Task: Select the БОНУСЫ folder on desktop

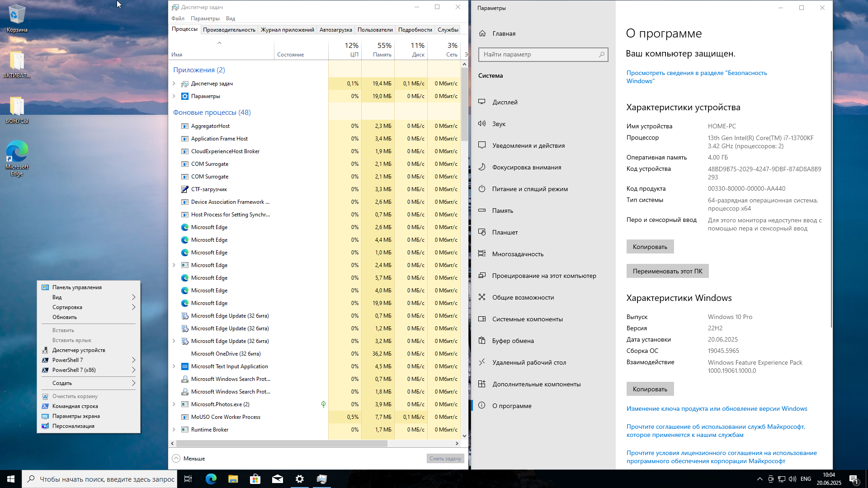Action: click(17, 110)
